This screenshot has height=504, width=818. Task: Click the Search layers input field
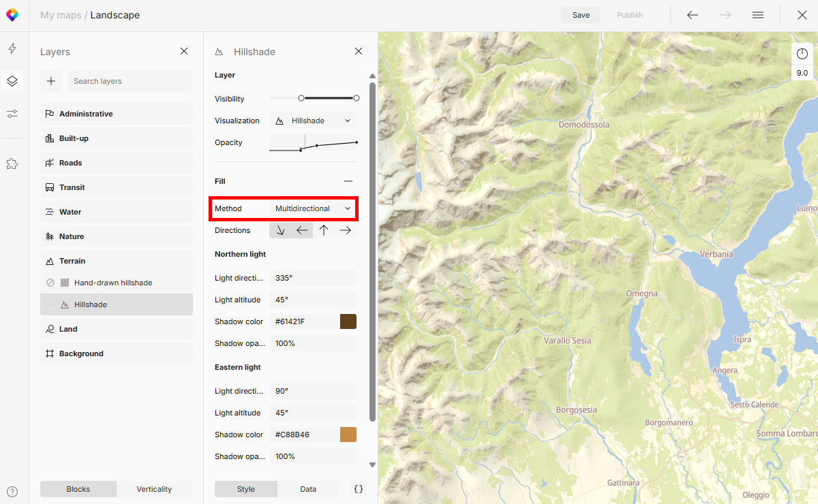(x=130, y=81)
